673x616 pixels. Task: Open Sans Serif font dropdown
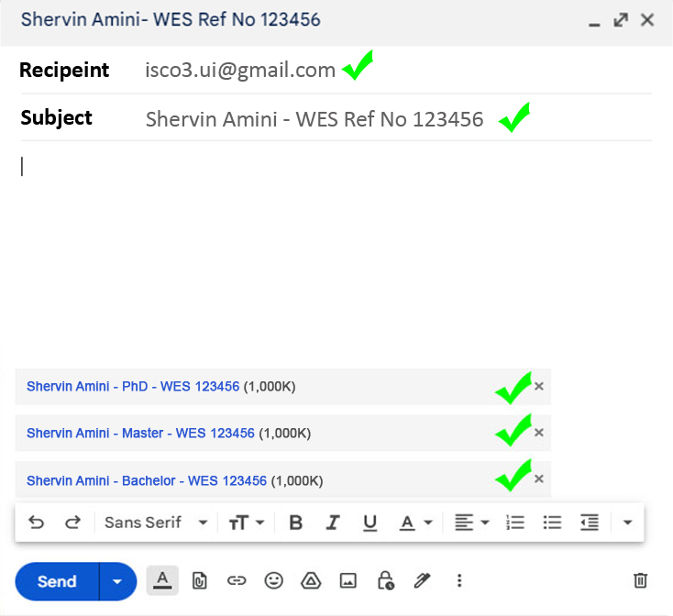[x=156, y=522]
